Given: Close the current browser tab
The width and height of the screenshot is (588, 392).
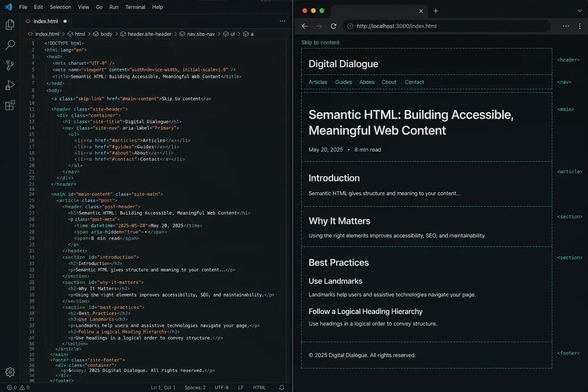Looking at the screenshot, I should (421, 11).
